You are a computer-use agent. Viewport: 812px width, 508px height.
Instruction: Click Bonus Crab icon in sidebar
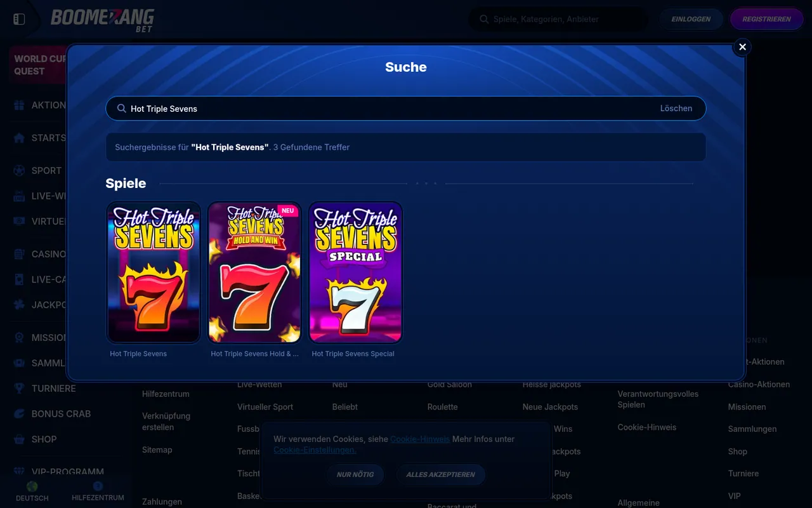[19, 413]
